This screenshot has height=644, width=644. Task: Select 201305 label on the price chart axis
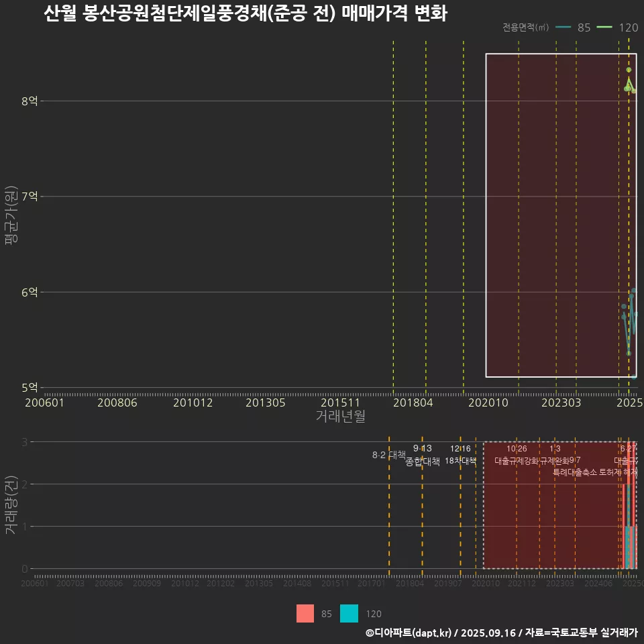(266, 402)
